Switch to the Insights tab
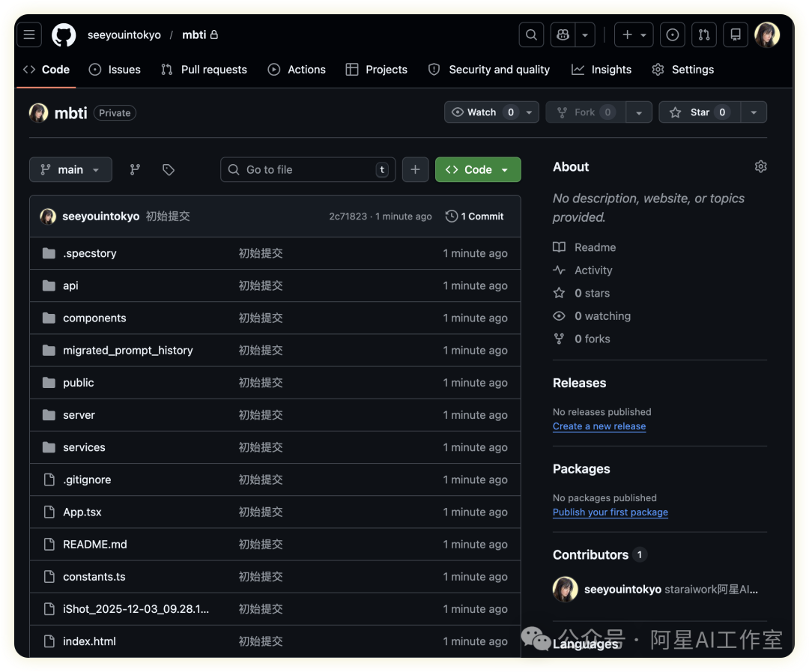Screen dimensions: 809x672 tap(602, 70)
